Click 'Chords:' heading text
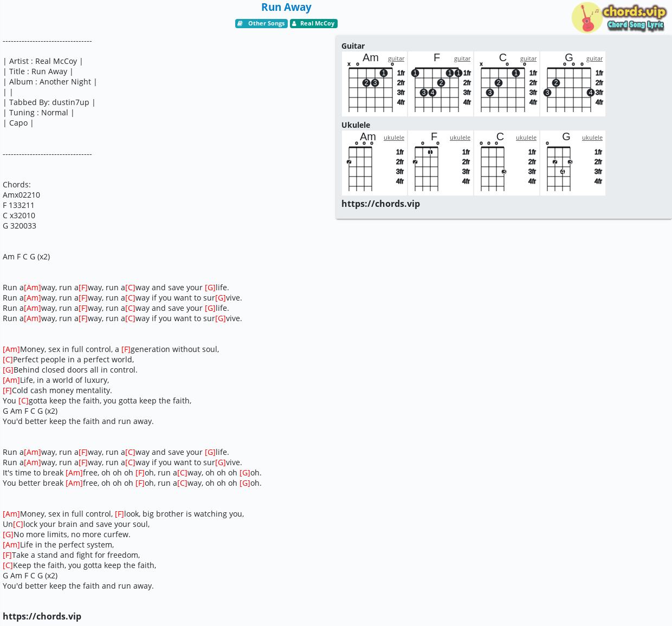 pyautogui.click(x=17, y=185)
